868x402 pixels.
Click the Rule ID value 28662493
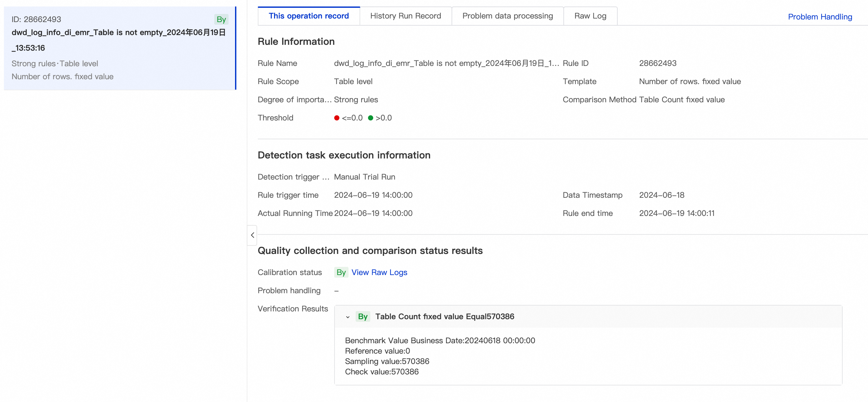point(657,63)
